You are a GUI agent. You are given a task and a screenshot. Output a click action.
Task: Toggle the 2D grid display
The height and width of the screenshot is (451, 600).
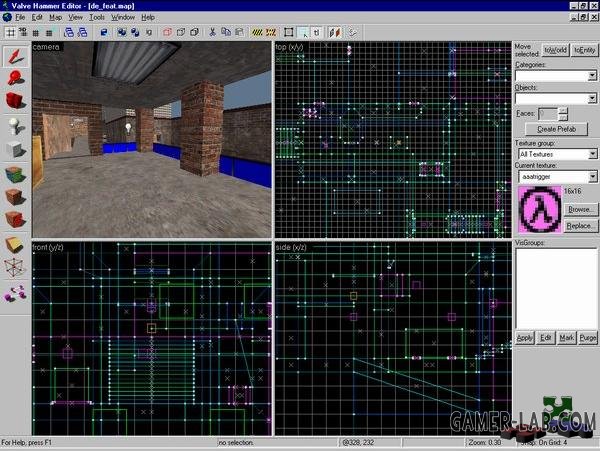(10, 33)
